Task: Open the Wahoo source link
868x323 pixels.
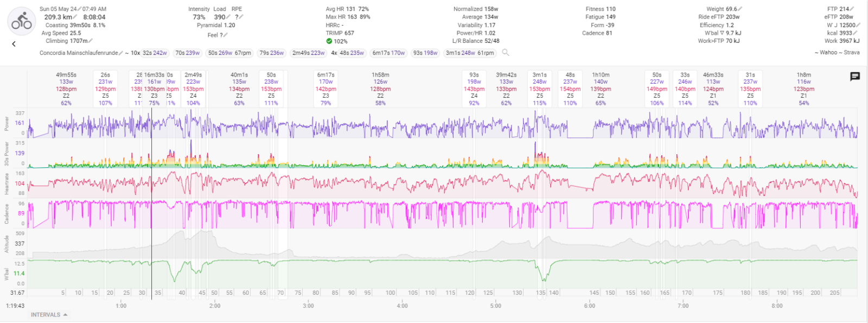Action: coord(828,53)
